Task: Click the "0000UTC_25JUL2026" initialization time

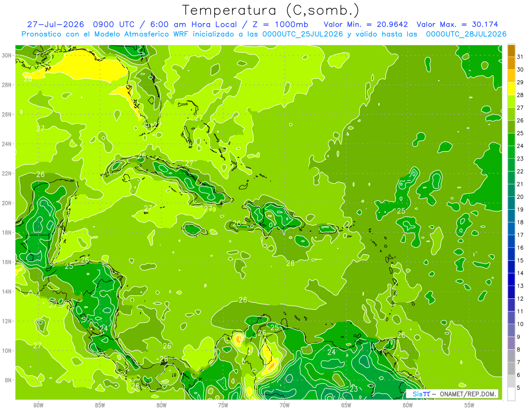Action: click(x=303, y=34)
